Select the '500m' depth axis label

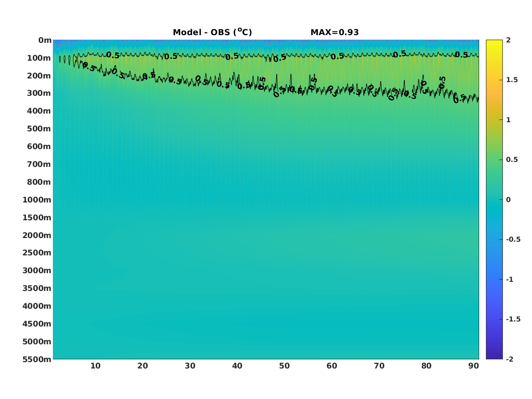[39, 129]
